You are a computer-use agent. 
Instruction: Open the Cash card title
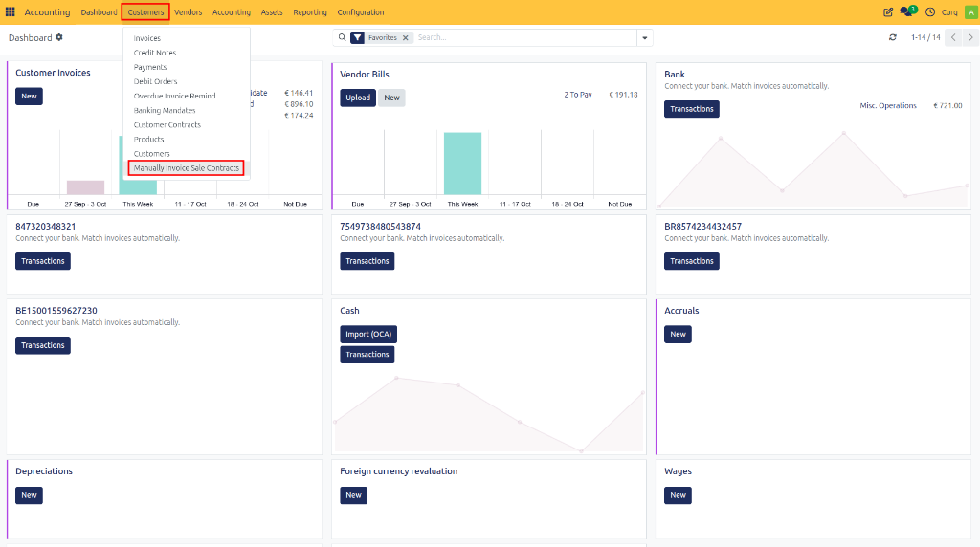[349, 311]
